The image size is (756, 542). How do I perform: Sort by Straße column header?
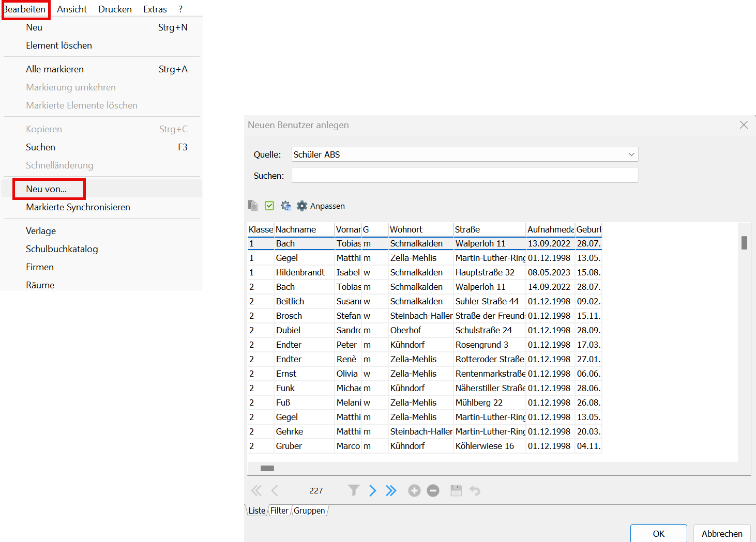pos(489,229)
